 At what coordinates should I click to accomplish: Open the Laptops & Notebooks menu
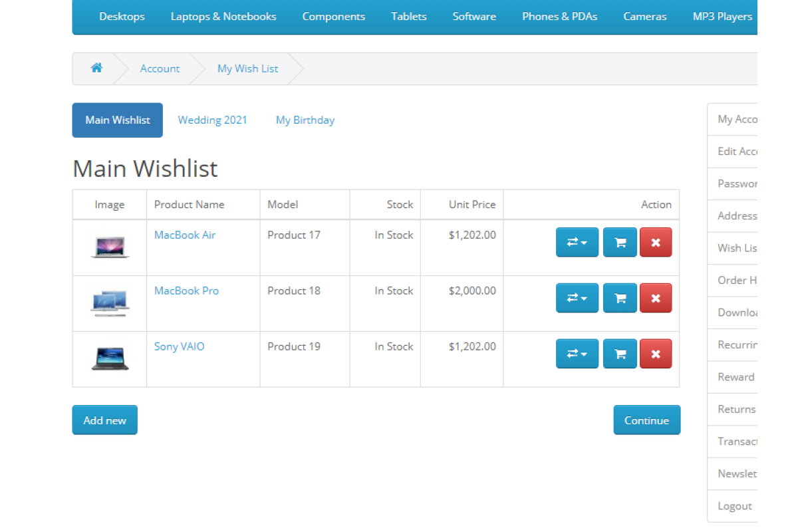click(223, 17)
